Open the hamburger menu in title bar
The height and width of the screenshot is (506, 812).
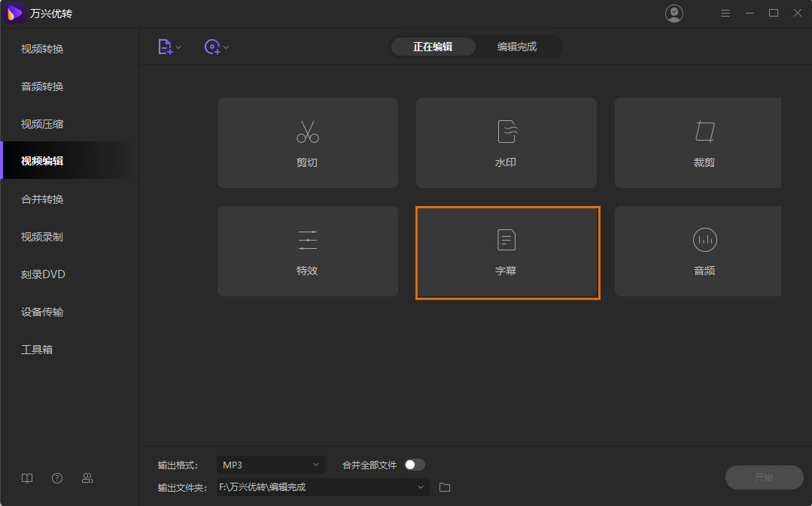click(725, 14)
